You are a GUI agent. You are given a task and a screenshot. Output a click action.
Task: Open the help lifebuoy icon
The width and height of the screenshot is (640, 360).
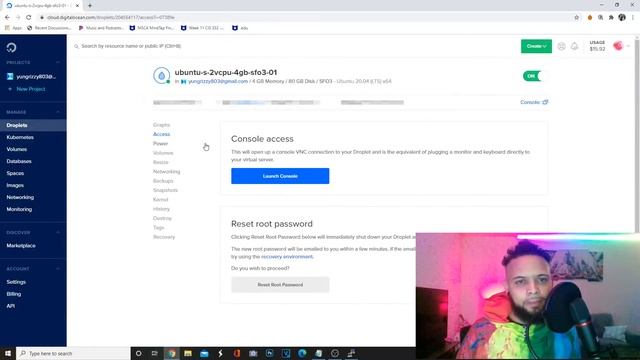(x=562, y=46)
